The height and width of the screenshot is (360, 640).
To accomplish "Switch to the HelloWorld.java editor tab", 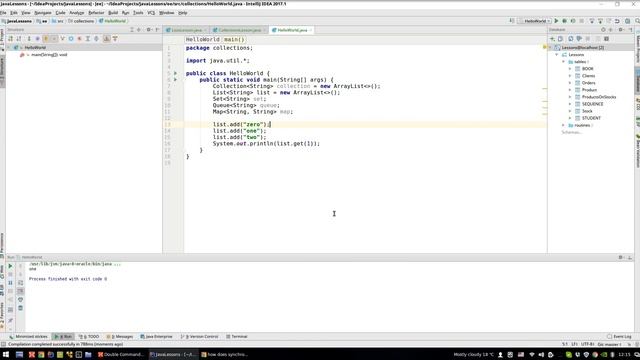I will 292,30.
